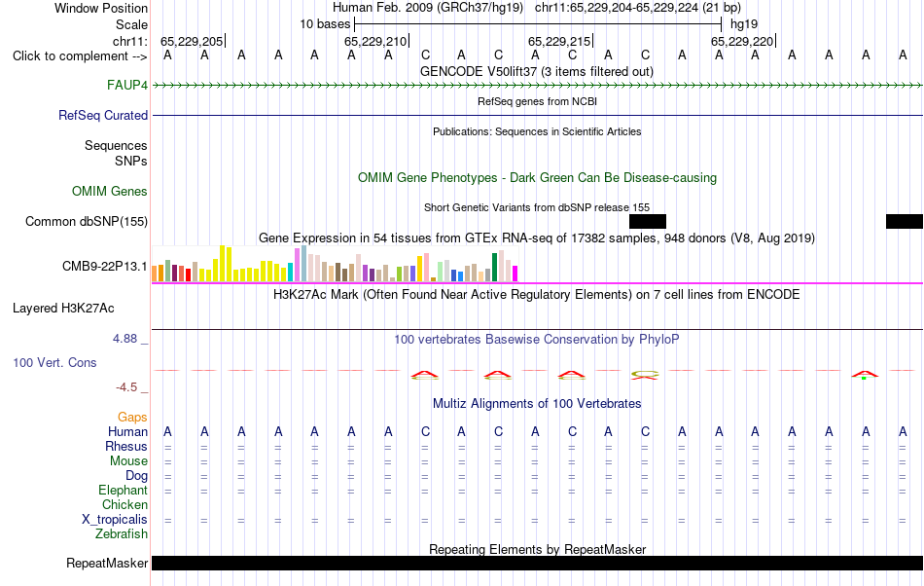The width and height of the screenshot is (924, 586).
Task: Click the dbSNP variant box at far right edge
Action: point(905,221)
